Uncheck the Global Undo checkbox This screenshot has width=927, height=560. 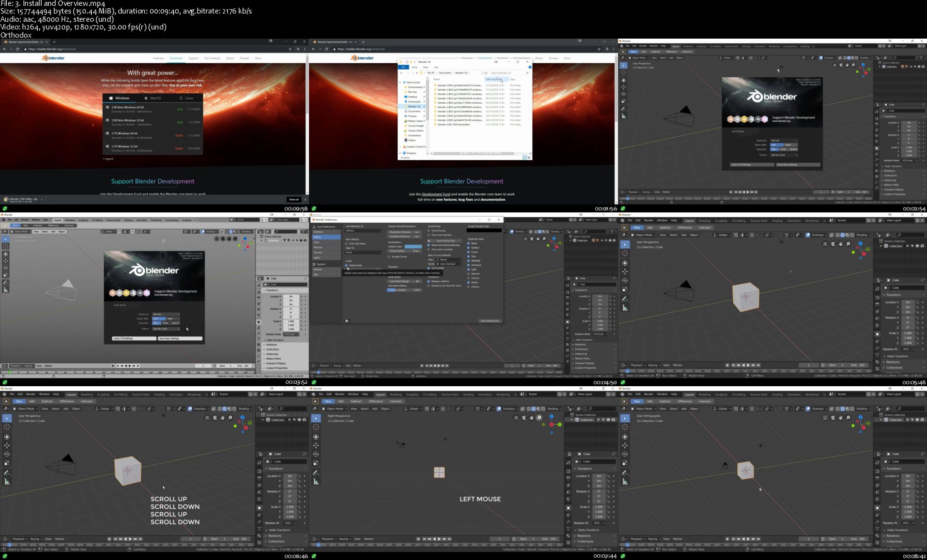coord(346,265)
